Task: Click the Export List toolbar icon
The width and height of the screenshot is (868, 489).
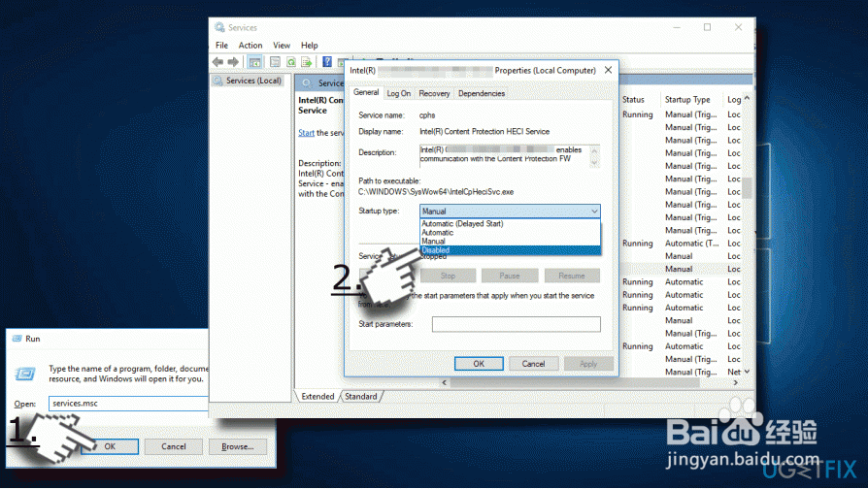Action: tap(306, 62)
